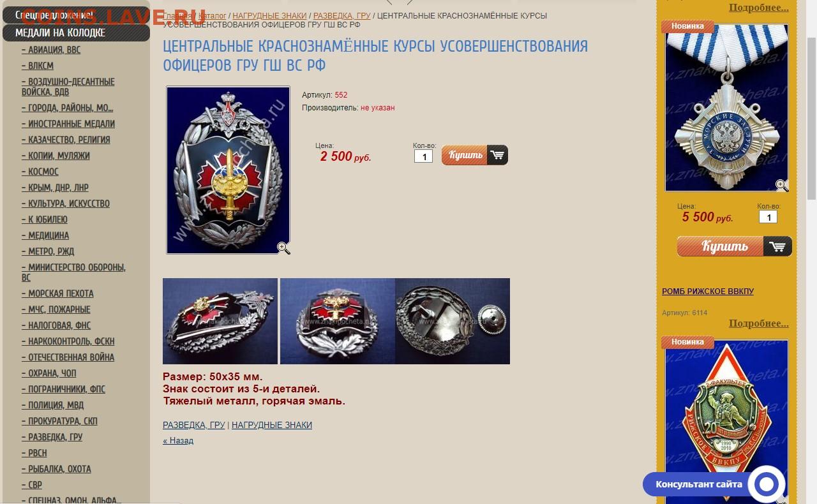Open badge reverse side thumbnail
This screenshot has width=817, height=504.
[453, 321]
